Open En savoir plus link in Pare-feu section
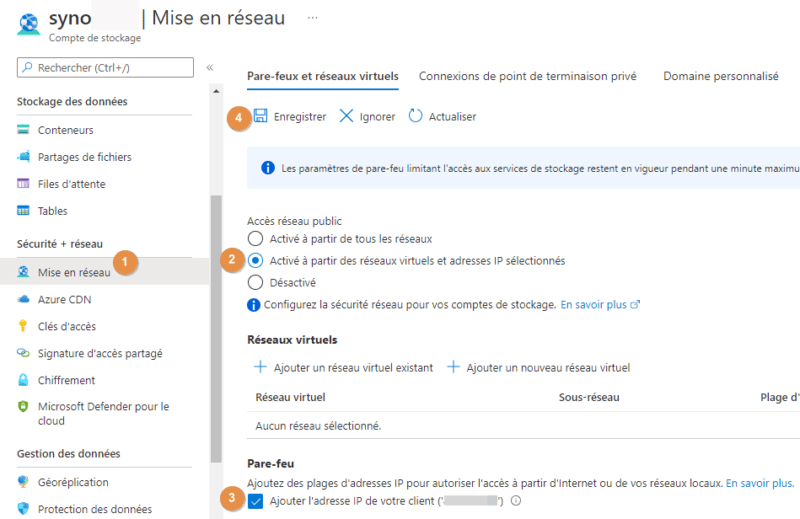800x519 pixels. tap(760, 483)
